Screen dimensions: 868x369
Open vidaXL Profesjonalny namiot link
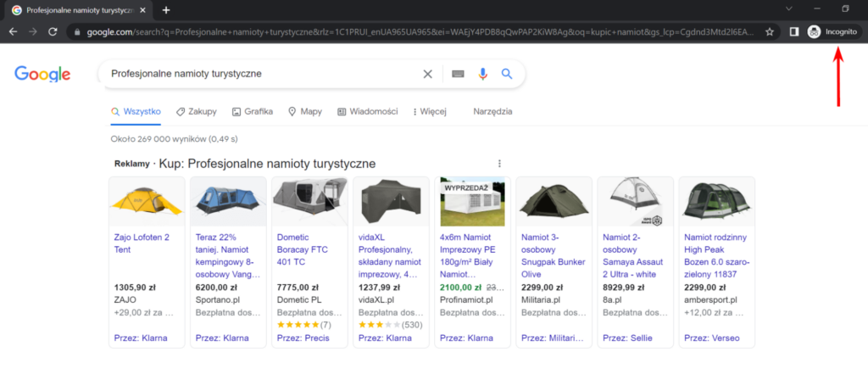point(390,256)
